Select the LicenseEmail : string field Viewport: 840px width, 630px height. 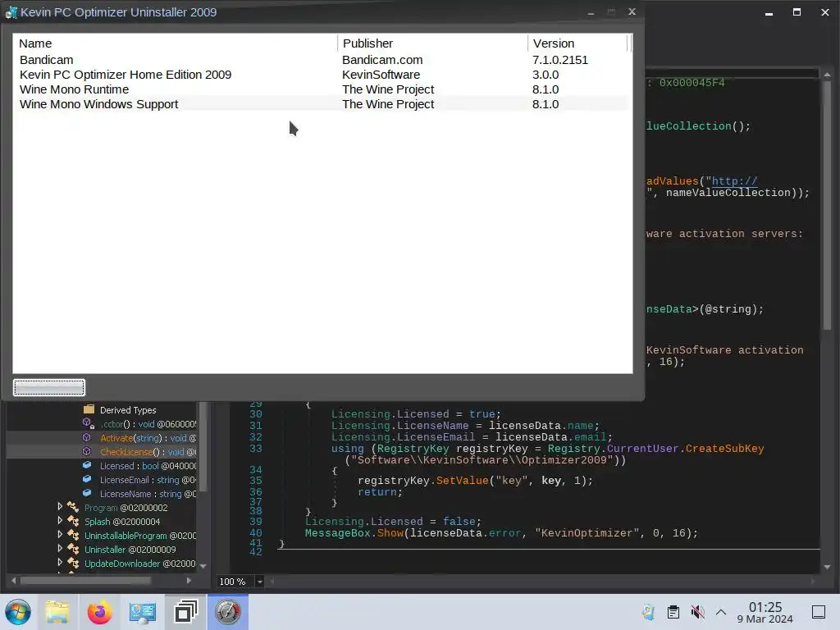[148, 479]
